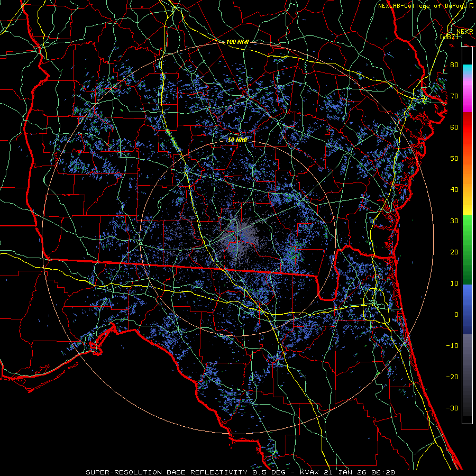Click the 0 value on the dBZ scale
This screenshot has height=476, width=476.
tap(456, 315)
